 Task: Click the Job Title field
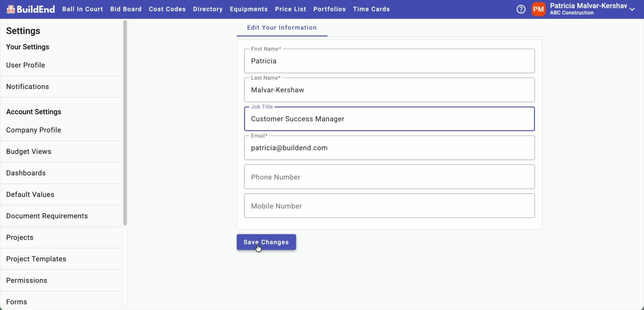tap(389, 119)
